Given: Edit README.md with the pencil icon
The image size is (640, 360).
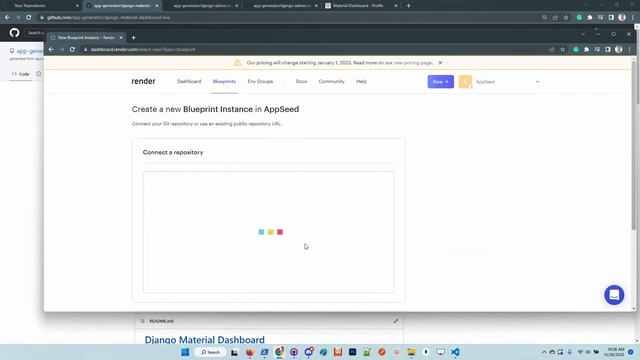Looking at the screenshot, I should 396,321.
